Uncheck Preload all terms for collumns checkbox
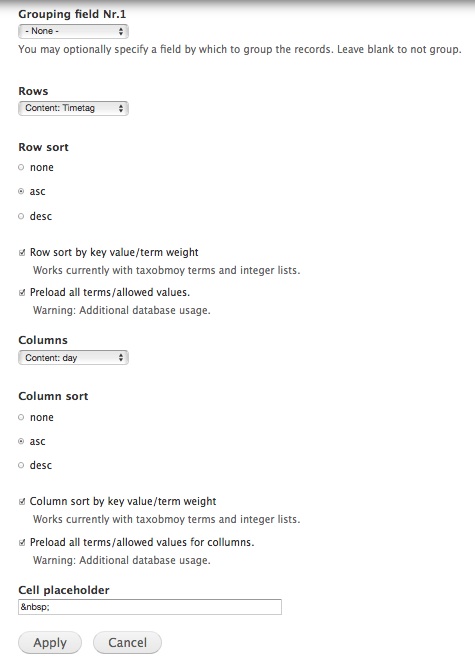This screenshot has height=659, width=475. click(22, 543)
